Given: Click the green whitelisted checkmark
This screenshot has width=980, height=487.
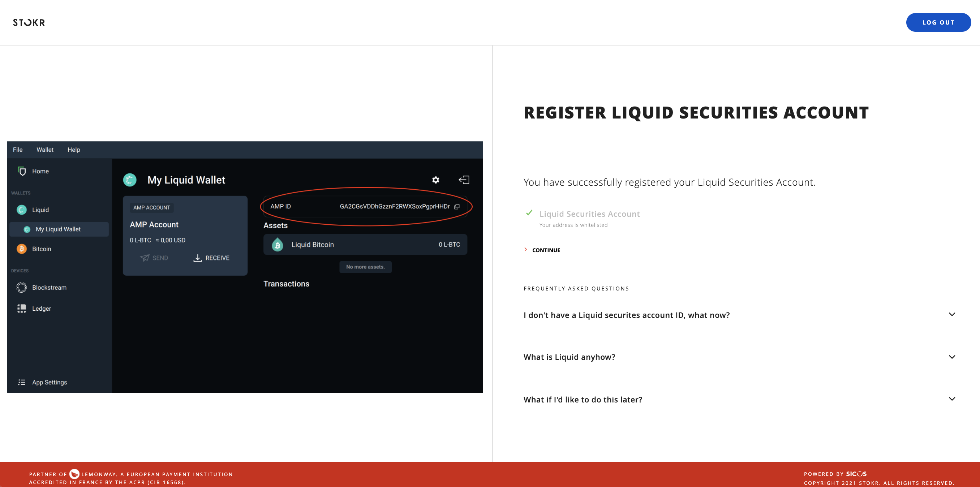Looking at the screenshot, I should 529,213.
